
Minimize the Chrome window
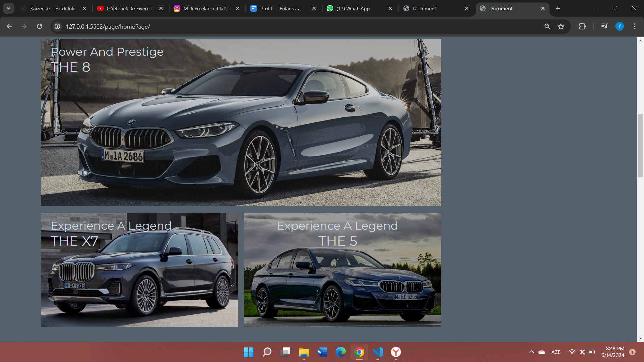pos(596,8)
